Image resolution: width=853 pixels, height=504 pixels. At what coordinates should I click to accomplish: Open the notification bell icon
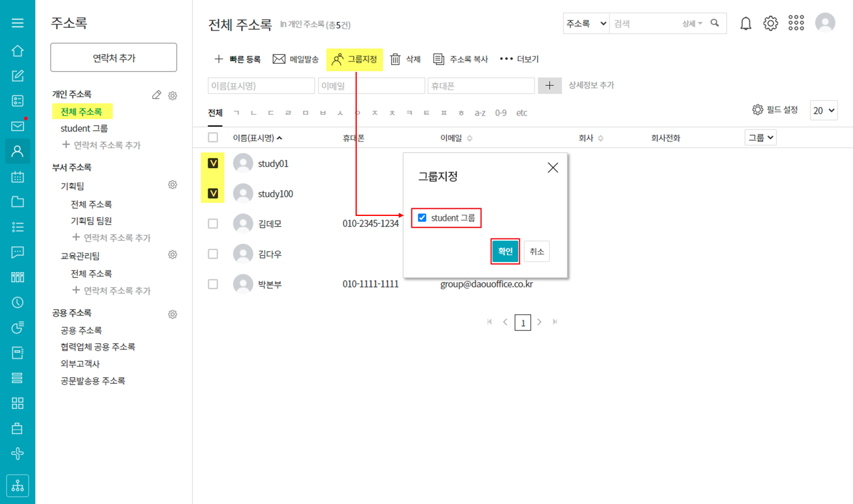point(745,23)
